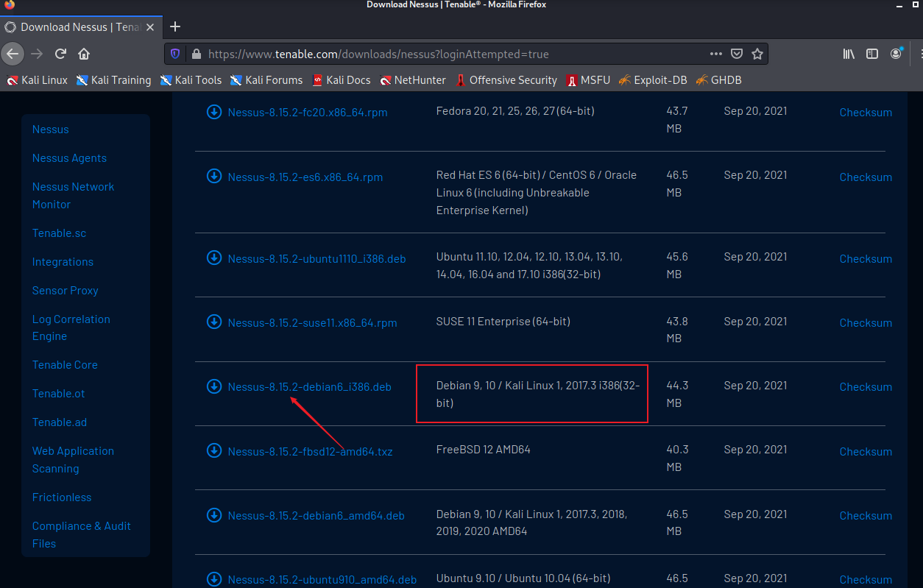The height and width of the screenshot is (588, 923).
Task: Open Tenable Core in the sidebar
Action: [x=65, y=365]
